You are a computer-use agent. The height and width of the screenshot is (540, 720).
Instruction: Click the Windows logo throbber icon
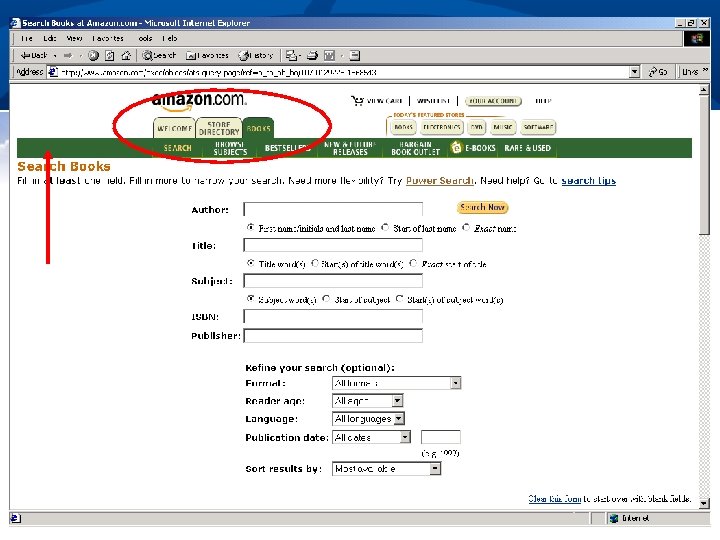pos(697,38)
